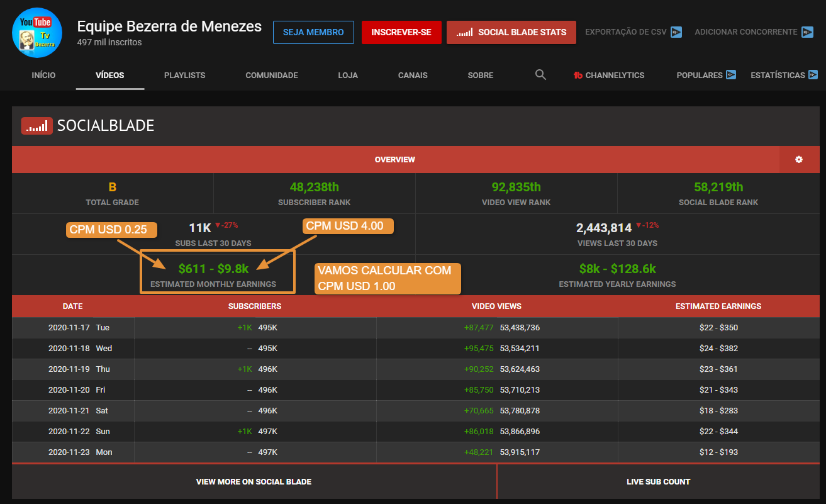
Task: Click the icon next to ESTATÍSTICAS
Action: pyautogui.click(x=813, y=75)
